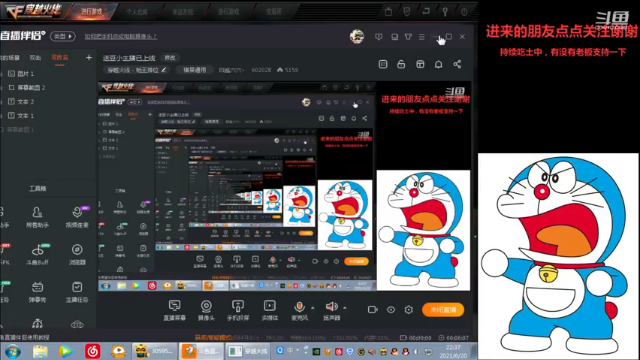The height and width of the screenshot is (360, 640).
Task: Open the message icon right of the avatar
Action: (379, 37)
